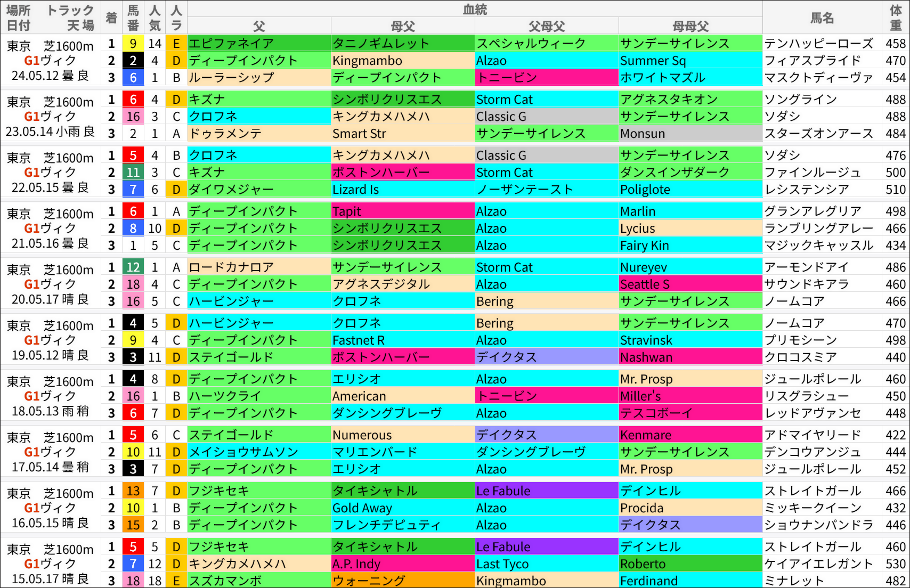Click horse name マジックキャッスル
910x588 pixels.
pyautogui.click(x=822, y=246)
